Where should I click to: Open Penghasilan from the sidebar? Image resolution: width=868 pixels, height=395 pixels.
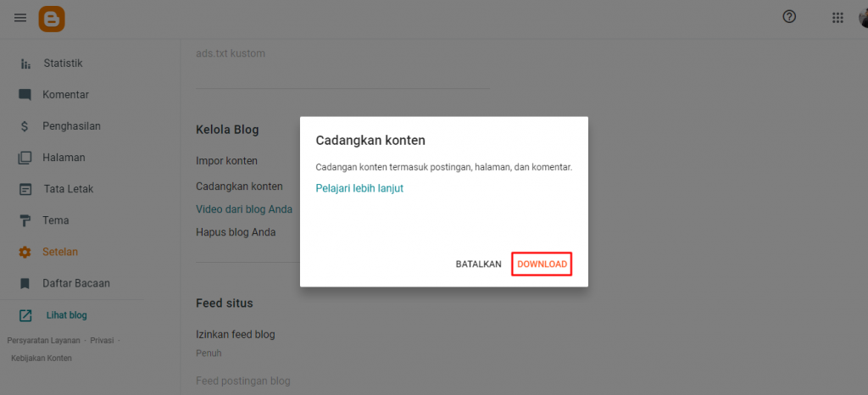pos(71,126)
